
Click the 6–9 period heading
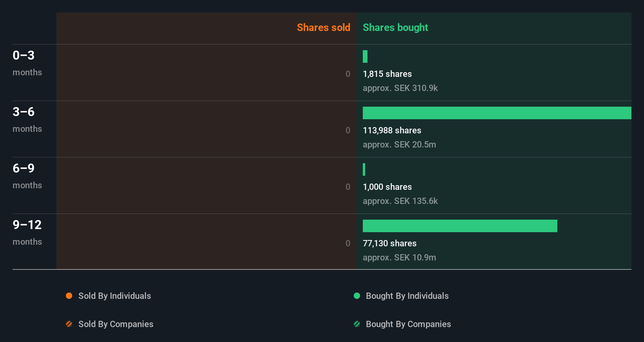24,168
